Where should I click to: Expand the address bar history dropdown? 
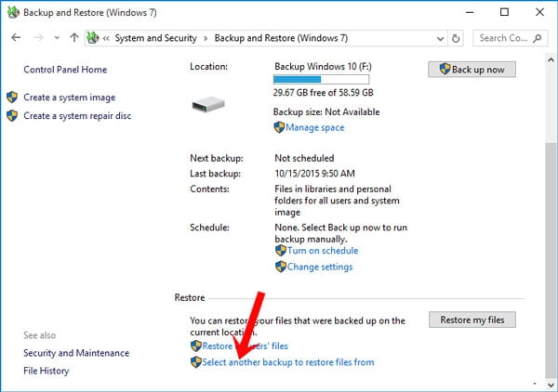[x=440, y=38]
